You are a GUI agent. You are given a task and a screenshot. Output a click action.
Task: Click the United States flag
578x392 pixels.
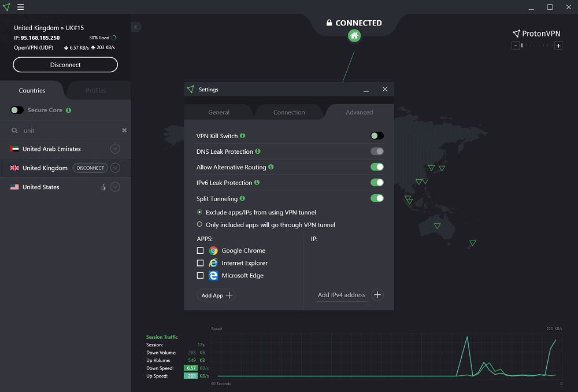click(x=15, y=187)
